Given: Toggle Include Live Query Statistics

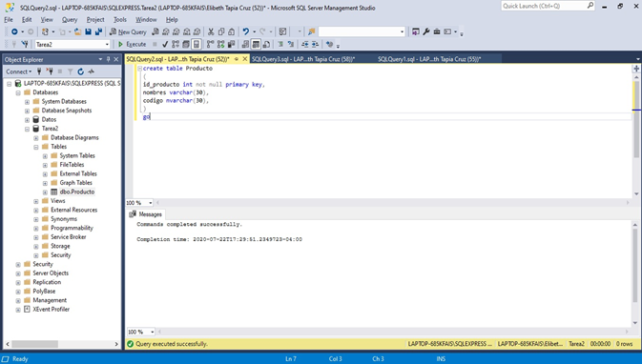Looking at the screenshot, I should [x=221, y=44].
